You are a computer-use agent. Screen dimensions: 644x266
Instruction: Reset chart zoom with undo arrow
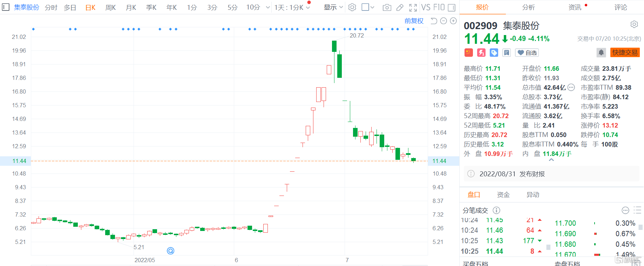pos(434,21)
